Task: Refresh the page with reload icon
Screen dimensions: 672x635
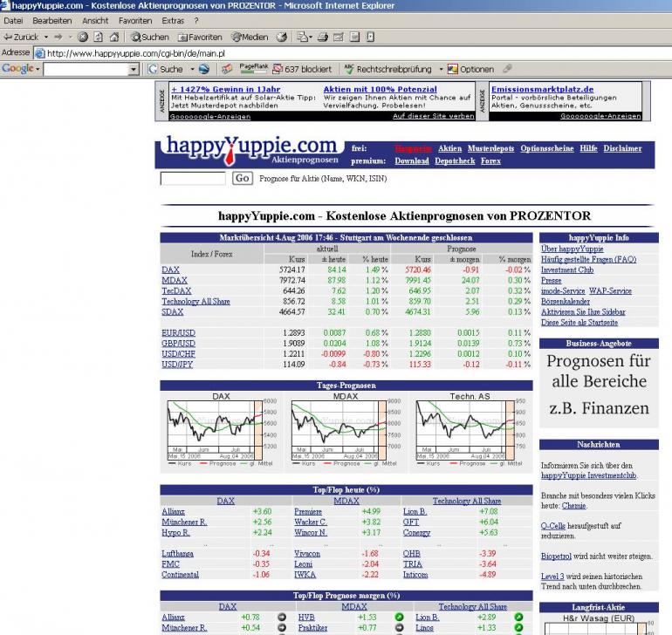Action: coord(98,38)
